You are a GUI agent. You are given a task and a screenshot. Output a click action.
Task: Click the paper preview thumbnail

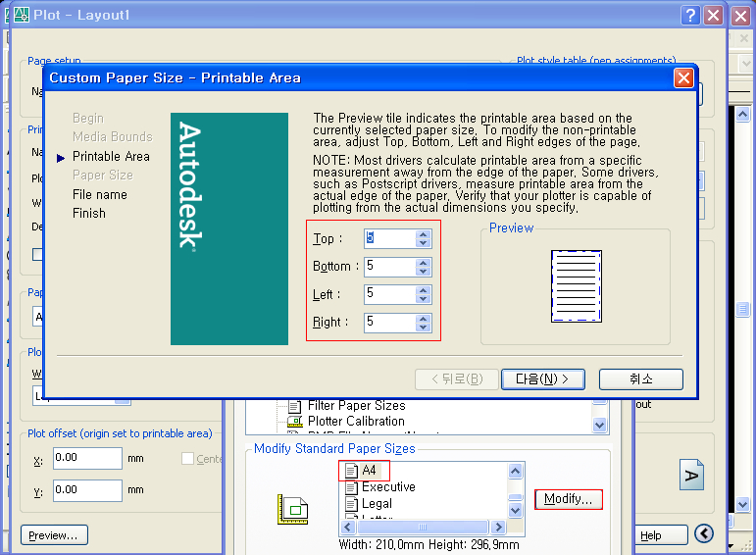tap(577, 286)
